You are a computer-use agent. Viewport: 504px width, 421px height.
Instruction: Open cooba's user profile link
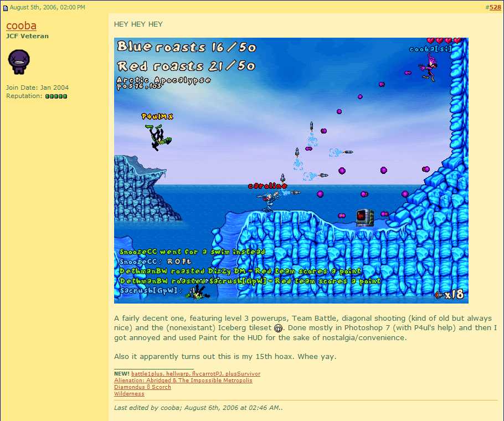(x=21, y=25)
